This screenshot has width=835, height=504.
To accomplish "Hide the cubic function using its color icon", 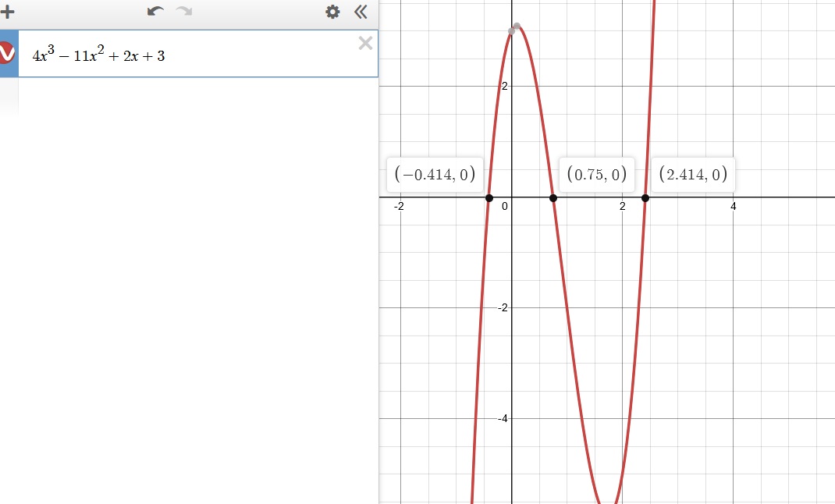I will [x=8, y=54].
